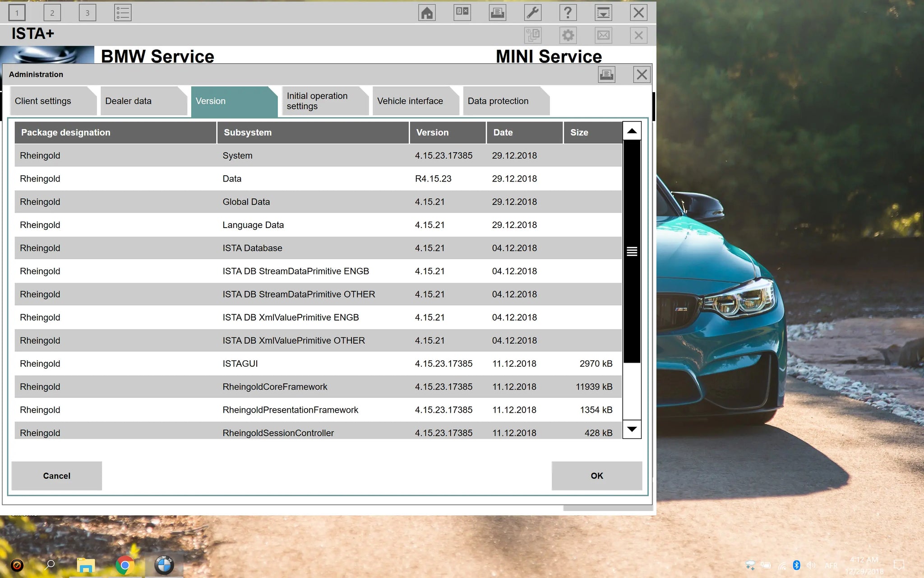Click the version list scrollbar thumb
The width and height of the screenshot is (924, 578).
[x=632, y=251]
